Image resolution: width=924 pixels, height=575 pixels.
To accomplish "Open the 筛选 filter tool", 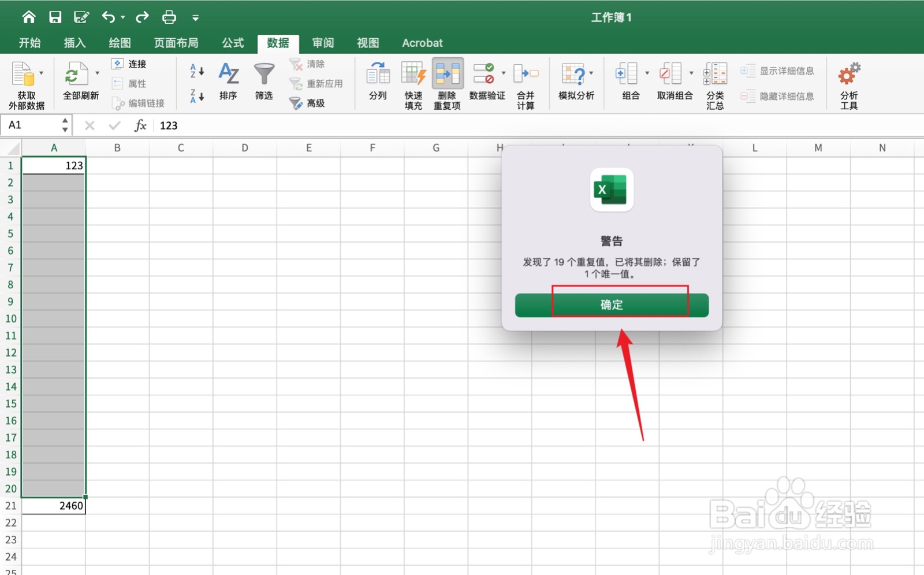I will (264, 81).
